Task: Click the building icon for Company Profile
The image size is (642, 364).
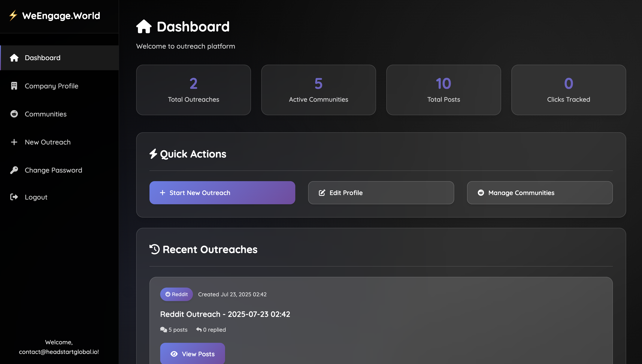Action: (14, 86)
